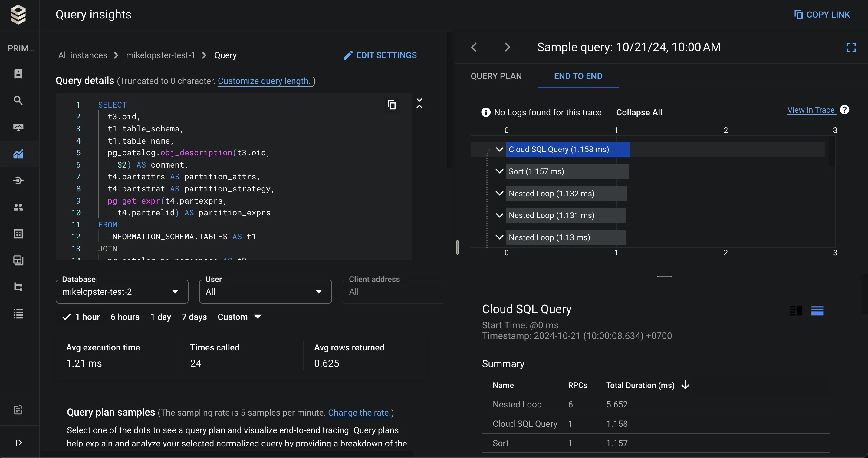
Task: Open the Custom time range dropdown
Action: tap(239, 317)
